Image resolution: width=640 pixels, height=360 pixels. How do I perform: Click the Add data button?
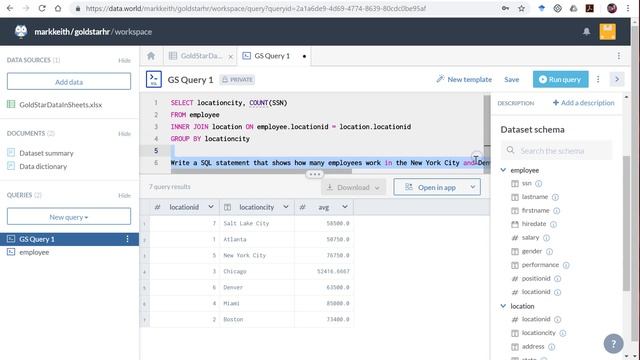tap(69, 82)
